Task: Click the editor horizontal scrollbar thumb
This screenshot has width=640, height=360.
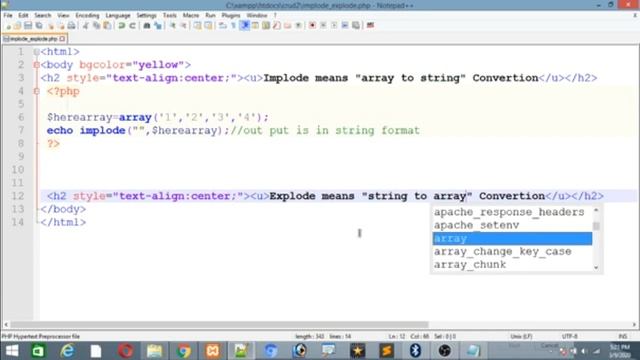Action: (x=219, y=325)
